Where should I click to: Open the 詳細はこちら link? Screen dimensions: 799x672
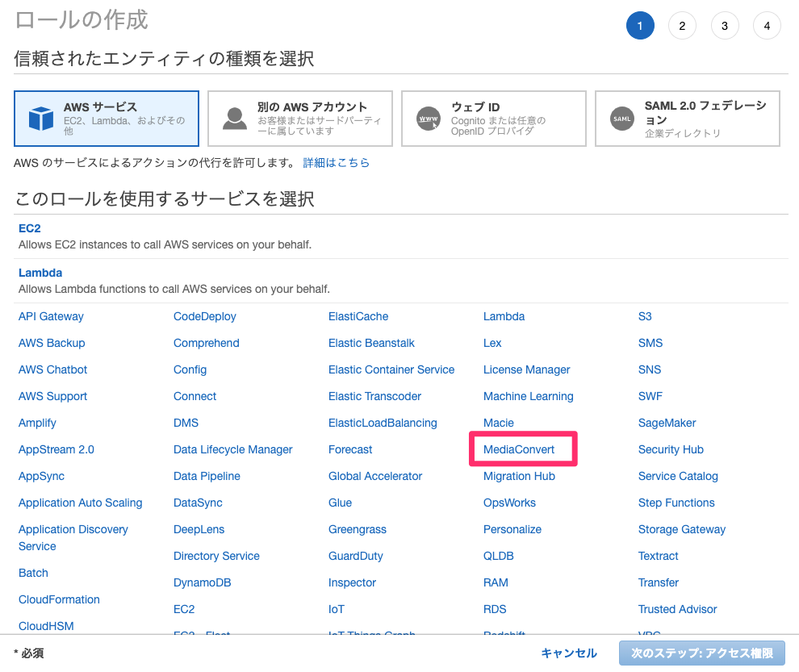(336, 162)
